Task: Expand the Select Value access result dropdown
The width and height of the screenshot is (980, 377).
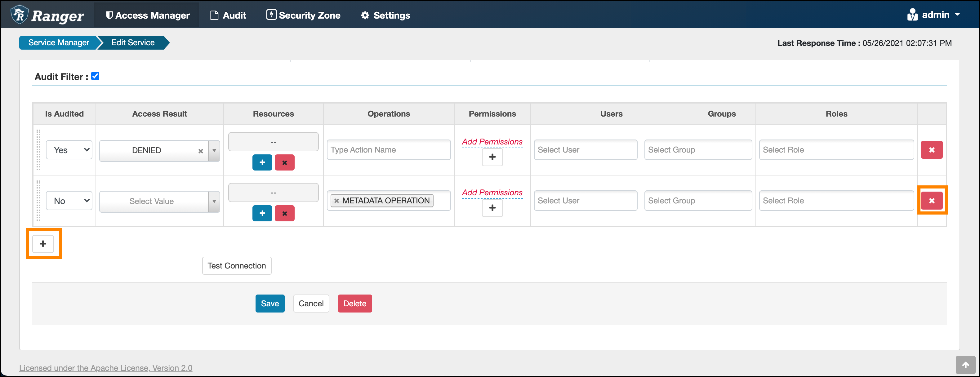Action: coord(214,201)
